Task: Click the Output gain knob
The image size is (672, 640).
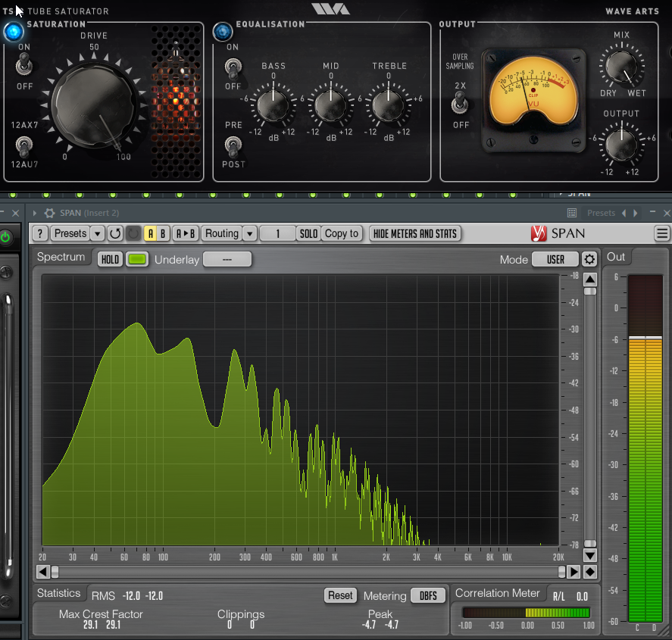Action: point(621,145)
